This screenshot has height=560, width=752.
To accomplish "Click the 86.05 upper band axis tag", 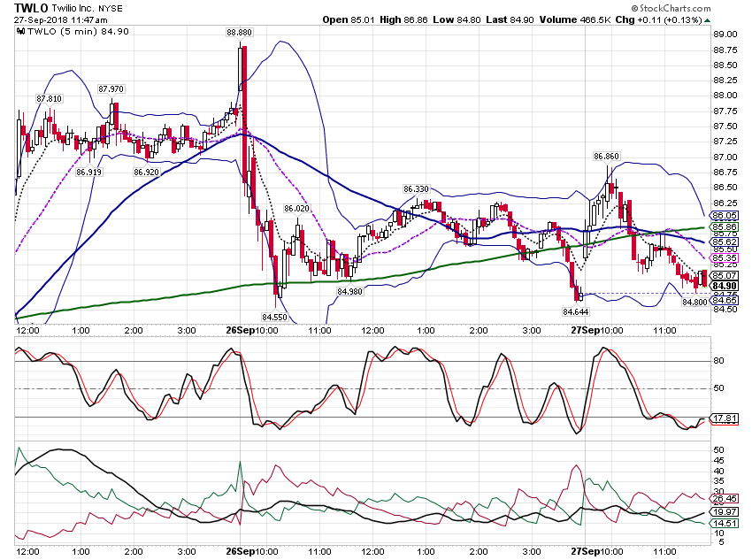I will tap(725, 216).
